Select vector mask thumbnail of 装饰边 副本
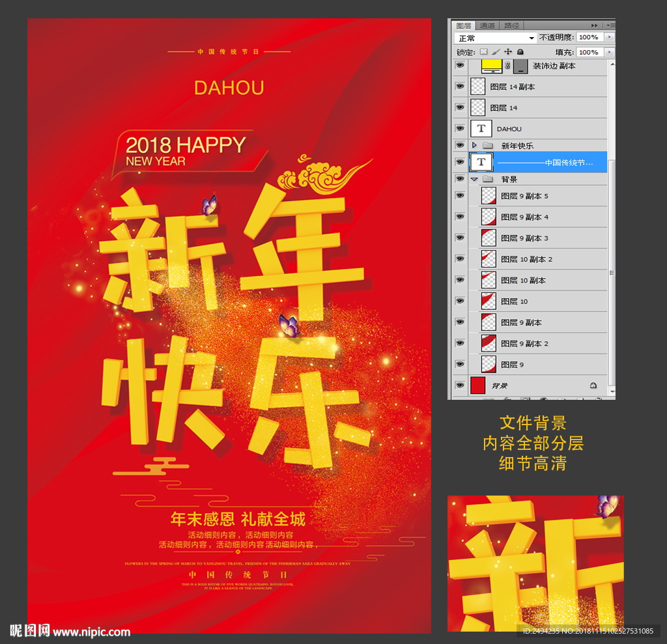667x644 pixels. click(x=520, y=66)
